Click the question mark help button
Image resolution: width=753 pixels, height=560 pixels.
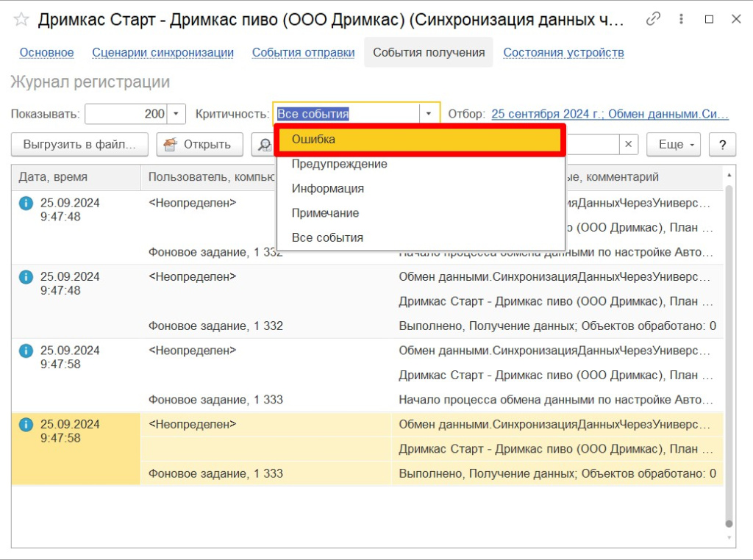[722, 145]
